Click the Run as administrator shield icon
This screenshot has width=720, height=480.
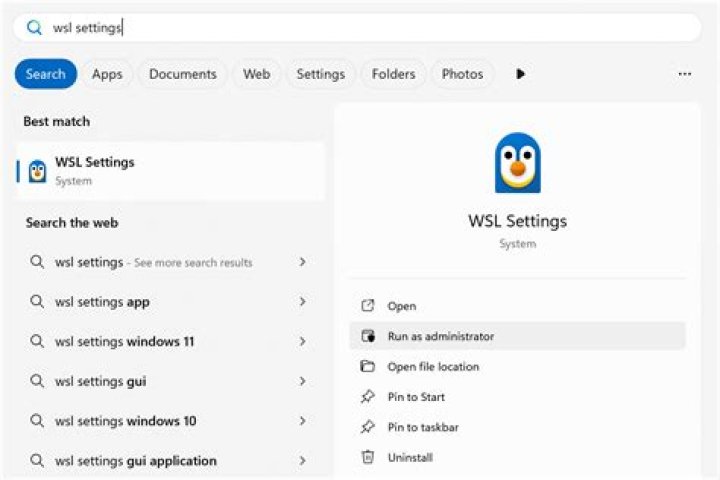pyautogui.click(x=368, y=336)
